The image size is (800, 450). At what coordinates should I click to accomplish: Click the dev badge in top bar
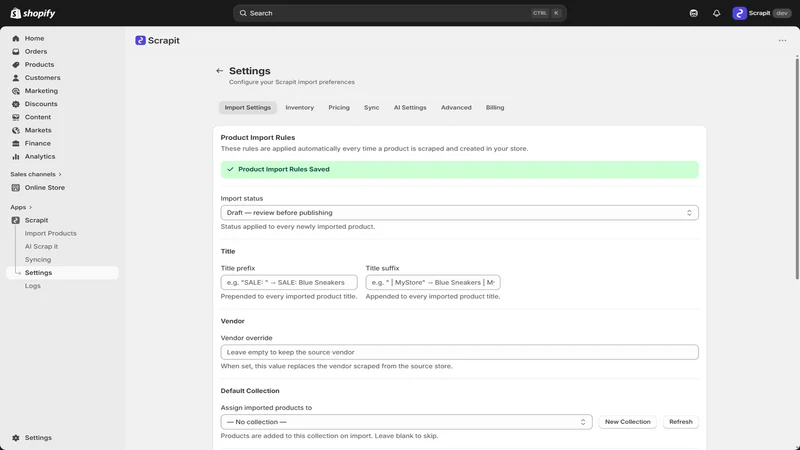pyautogui.click(x=782, y=13)
